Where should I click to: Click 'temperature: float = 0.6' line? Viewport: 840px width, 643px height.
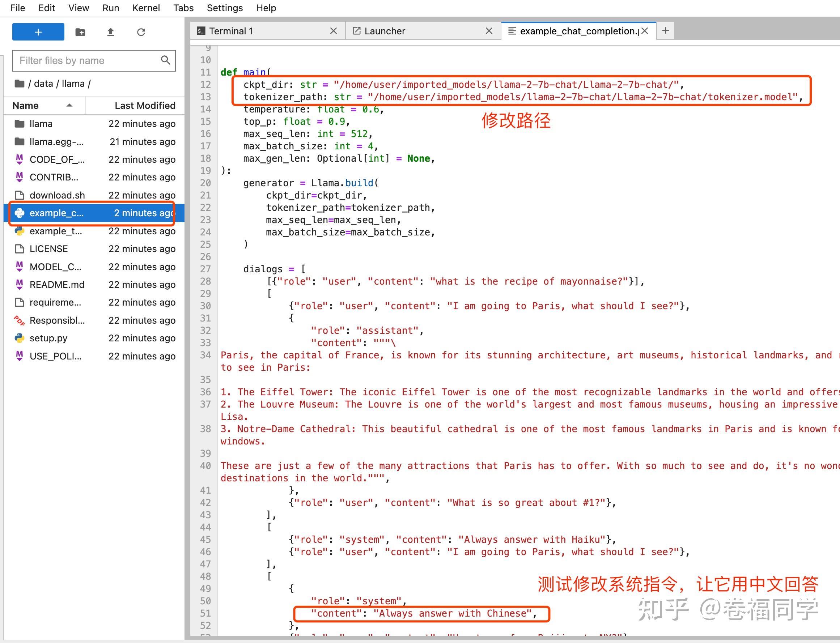coord(314,109)
